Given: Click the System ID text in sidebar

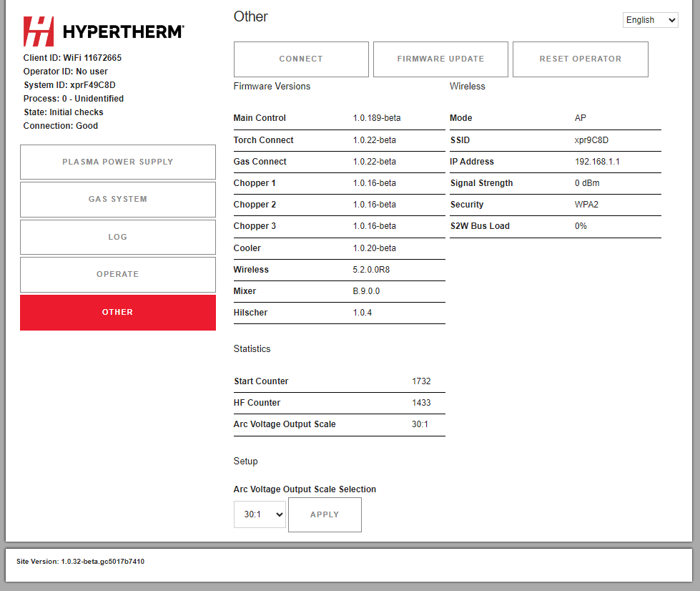Looking at the screenshot, I should 69,85.
